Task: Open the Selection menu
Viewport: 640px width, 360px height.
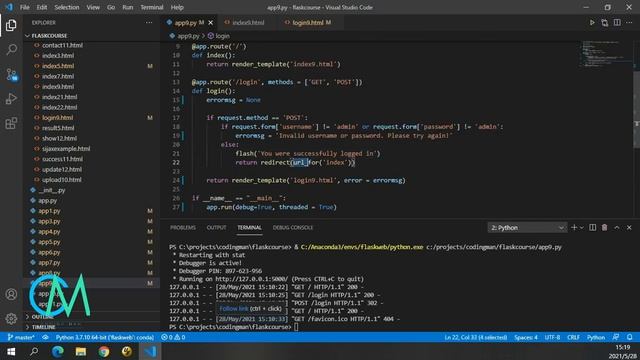Action: click(67, 7)
